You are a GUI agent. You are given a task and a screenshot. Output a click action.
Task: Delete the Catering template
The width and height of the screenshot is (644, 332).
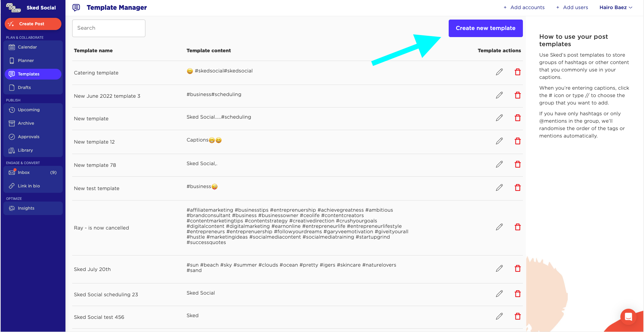[517, 72]
